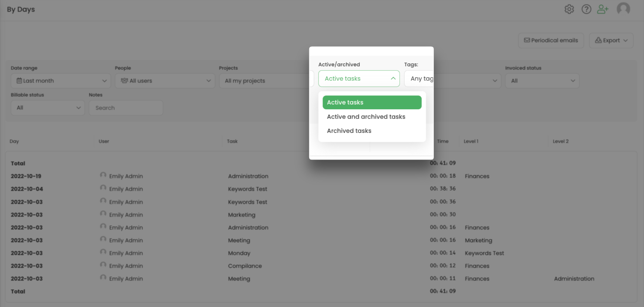Click the Task column header
644x307 pixels.
coord(232,141)
